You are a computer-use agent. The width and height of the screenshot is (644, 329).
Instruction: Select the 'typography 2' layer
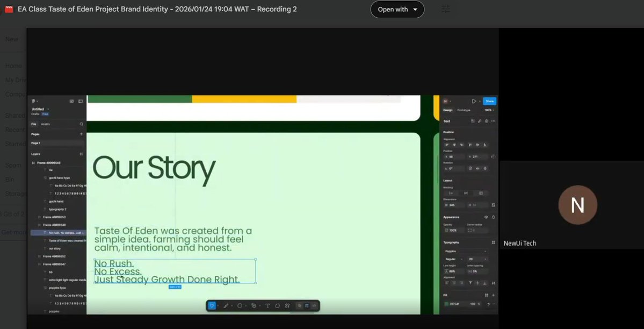pyautogui.click(x=57, y=209)
